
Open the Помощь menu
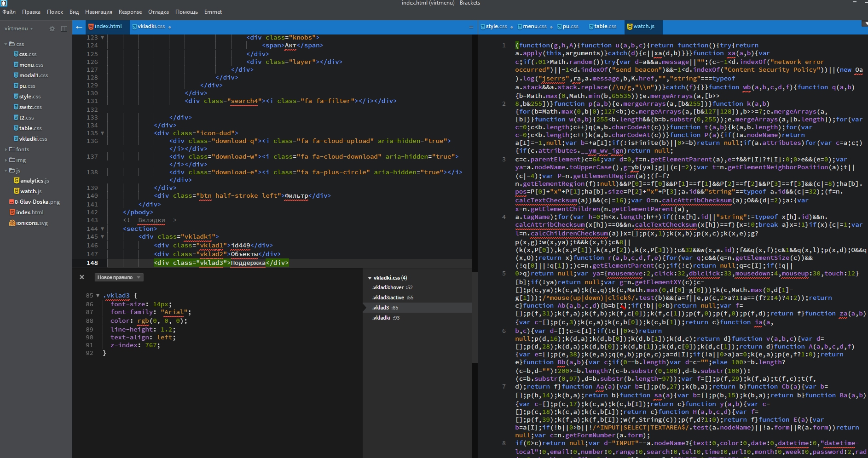(x=186, y=12)
